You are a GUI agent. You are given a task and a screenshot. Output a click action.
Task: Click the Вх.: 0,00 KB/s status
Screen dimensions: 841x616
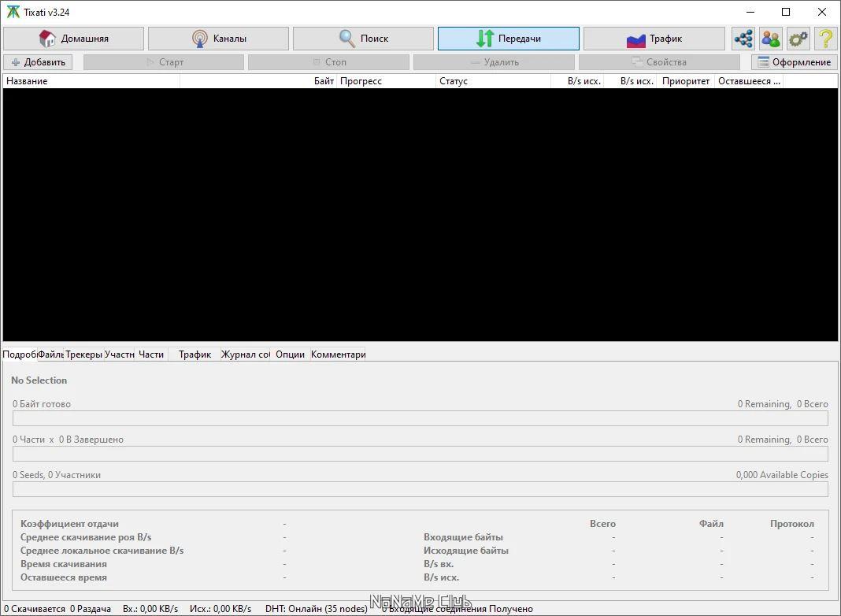(150, 608)
